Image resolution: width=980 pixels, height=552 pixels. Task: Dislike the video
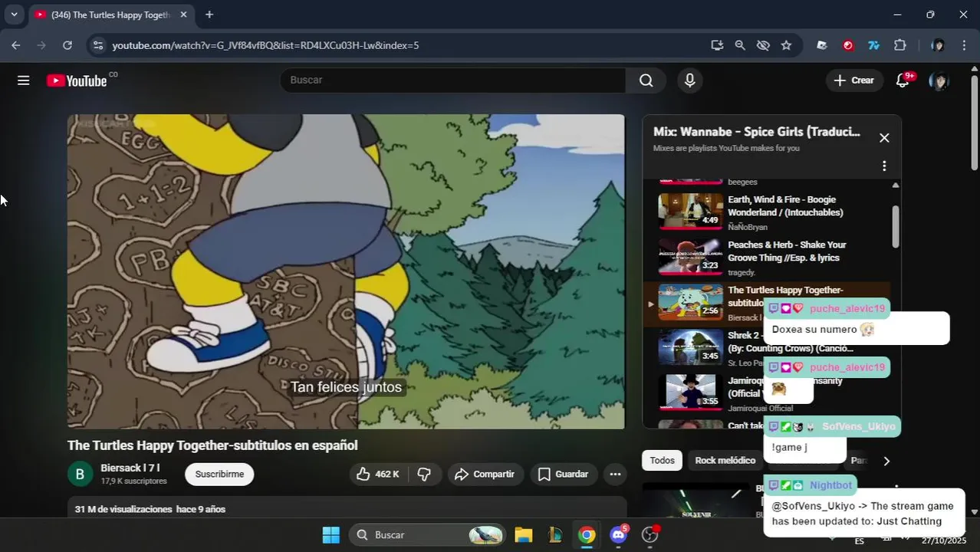click(x=424, y=475)
